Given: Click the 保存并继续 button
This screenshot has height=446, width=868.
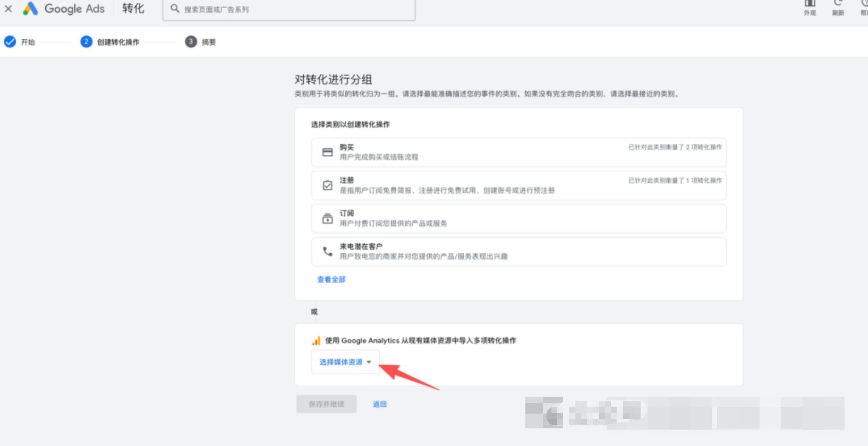Looking at the screenshot, I should [326, 404].
